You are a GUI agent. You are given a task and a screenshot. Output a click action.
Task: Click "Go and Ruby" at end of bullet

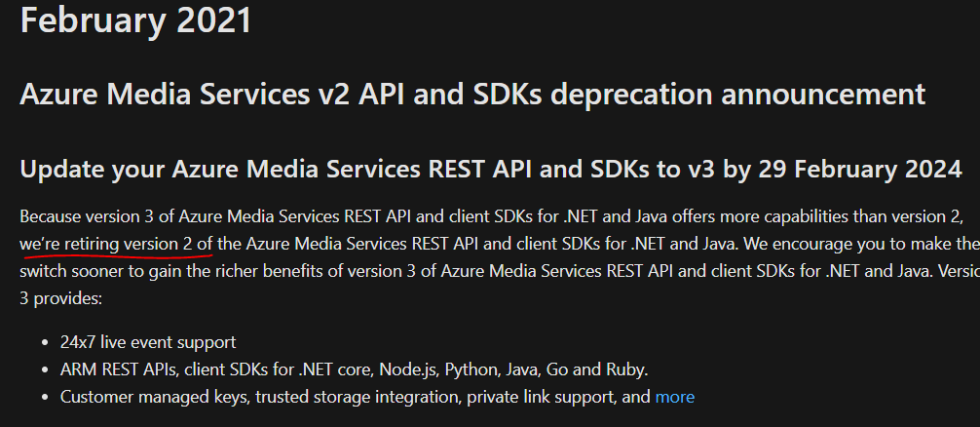coord(604,369)
